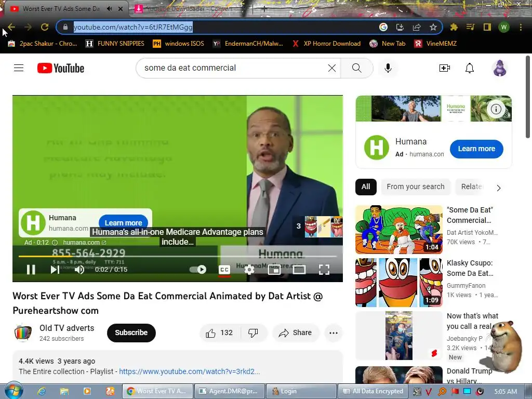
Task: Open a new browser tab with plus
Action: pos(264,9)
